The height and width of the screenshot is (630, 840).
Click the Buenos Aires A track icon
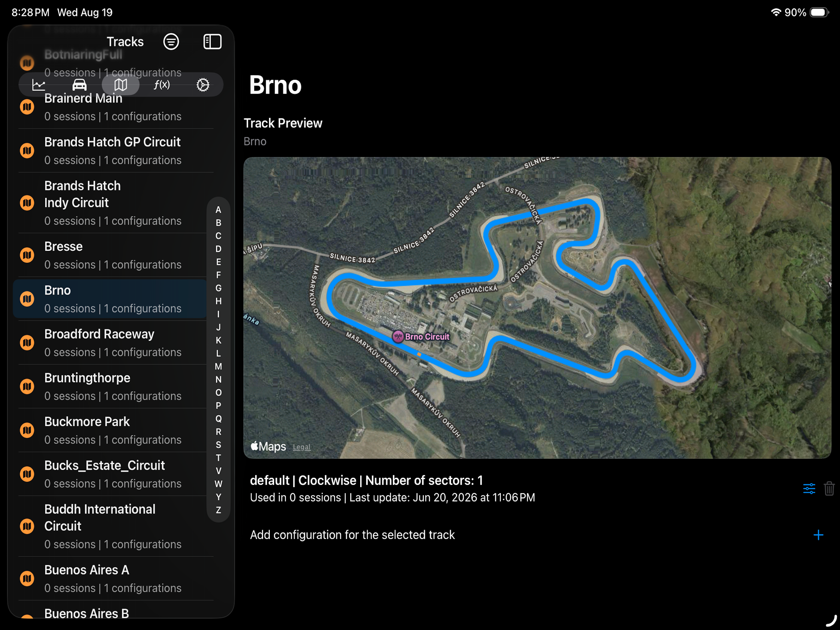(27, 578)
